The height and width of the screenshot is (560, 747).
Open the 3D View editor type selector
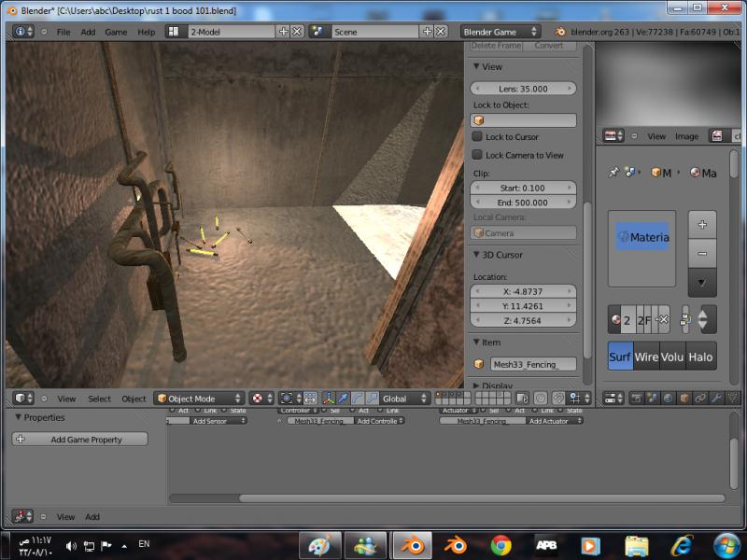coord(24,399)
